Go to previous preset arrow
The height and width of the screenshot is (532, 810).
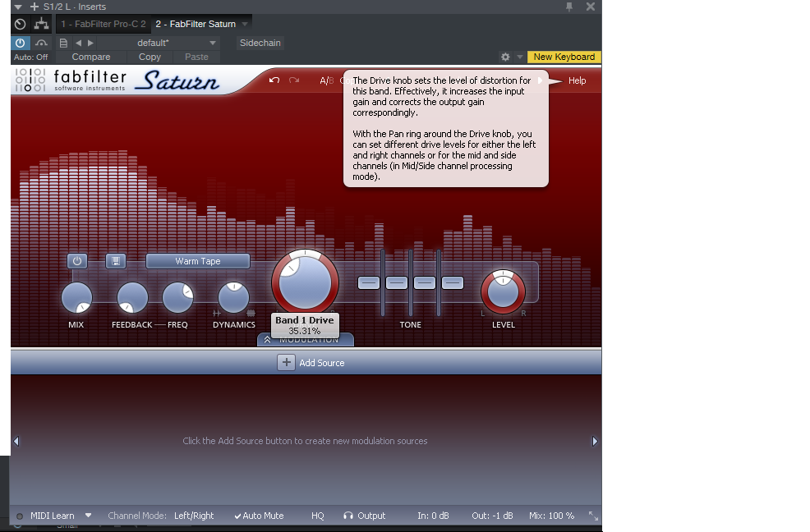[79, 43]
